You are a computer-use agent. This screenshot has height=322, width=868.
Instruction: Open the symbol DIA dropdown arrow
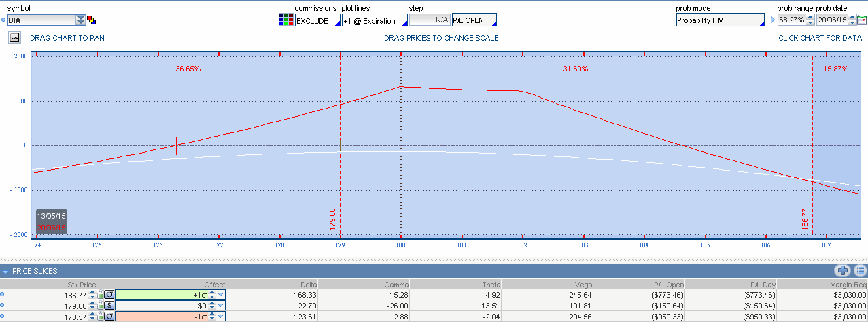pos(81,20)
